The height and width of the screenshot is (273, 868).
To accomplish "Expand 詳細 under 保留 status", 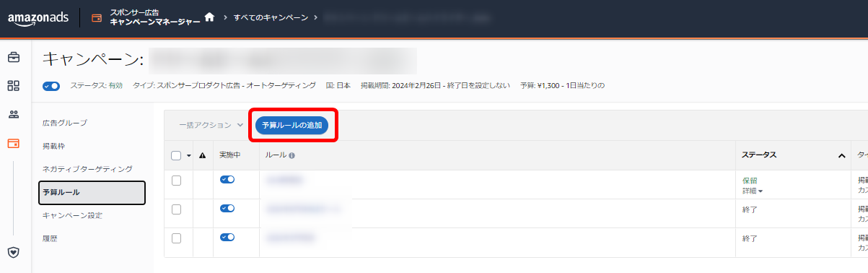I will (x=753, y=191).
